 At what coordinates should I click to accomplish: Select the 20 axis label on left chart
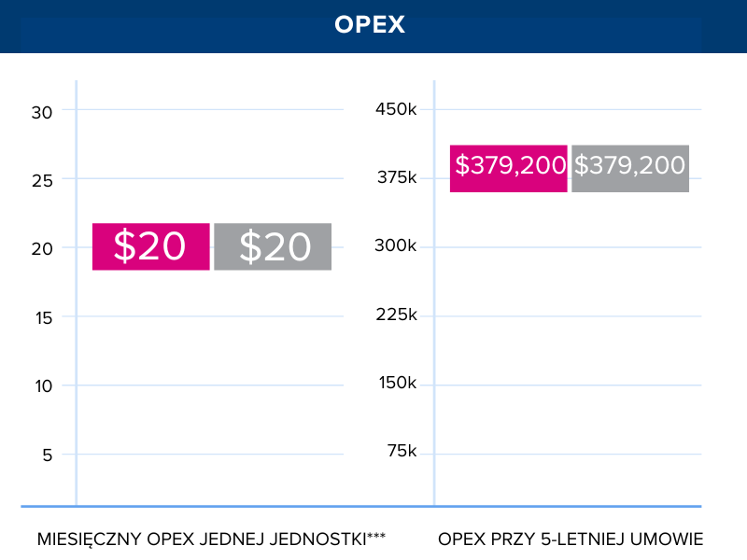[42, 248]
